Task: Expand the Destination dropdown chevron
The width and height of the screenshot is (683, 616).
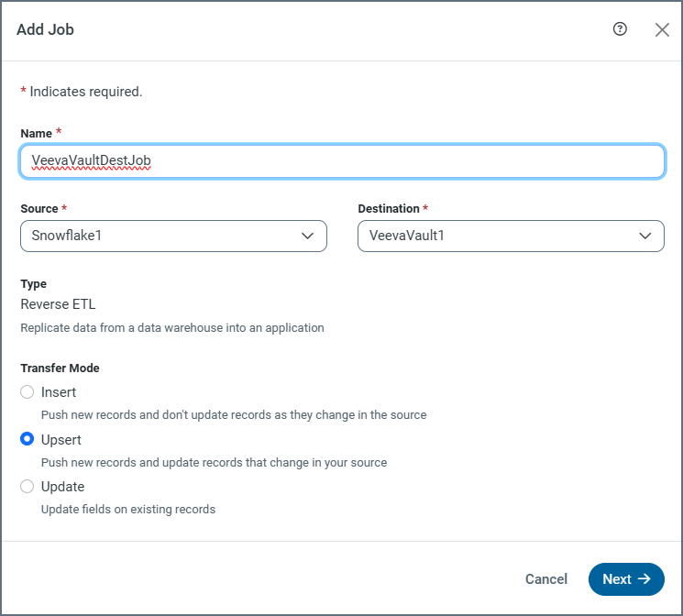Action: click(645, 236)
